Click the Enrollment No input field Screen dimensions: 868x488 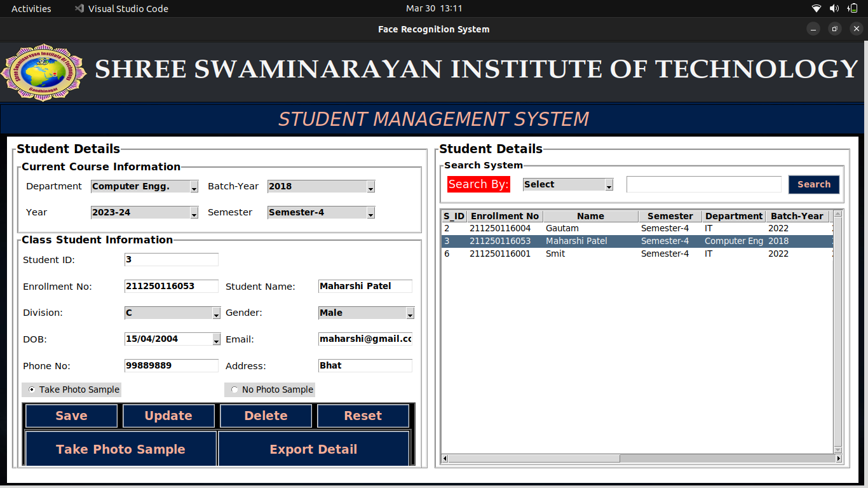(x=172, y=286)
